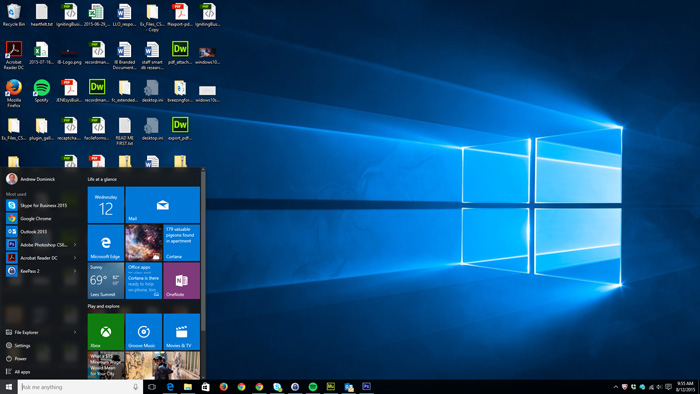Click the Edge icon in the taskbar
This screenshot has width=700, height=394.
click(x=170, y=387)
